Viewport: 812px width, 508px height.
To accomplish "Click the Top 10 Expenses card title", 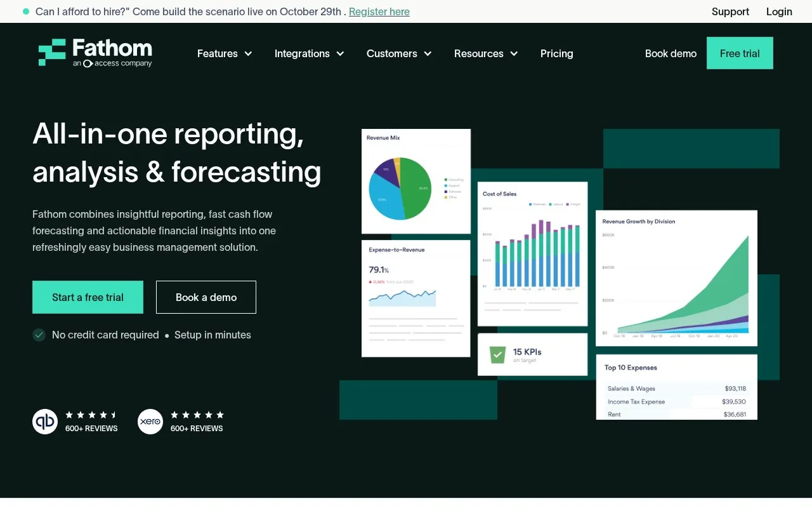I will point(631,368).
